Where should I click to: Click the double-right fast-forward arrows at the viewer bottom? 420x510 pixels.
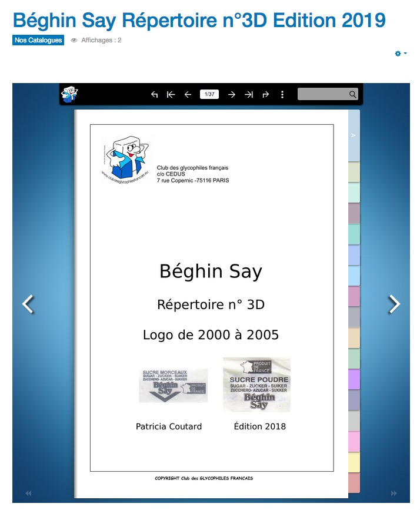394,493
